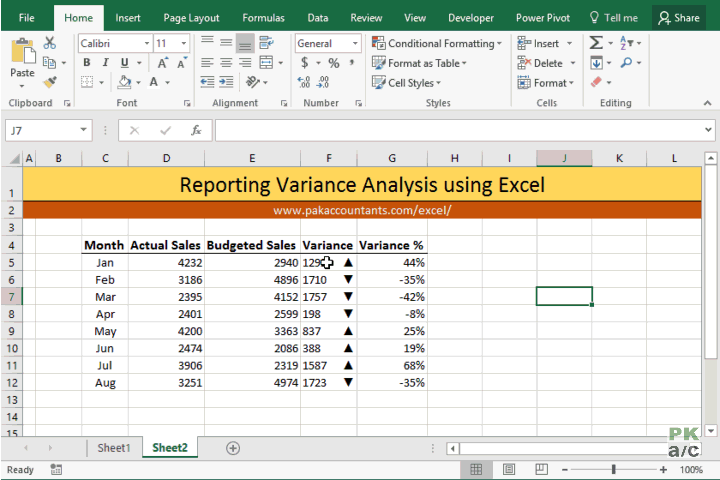Open the Calibri font name dropdown

[x=147, y=43]
